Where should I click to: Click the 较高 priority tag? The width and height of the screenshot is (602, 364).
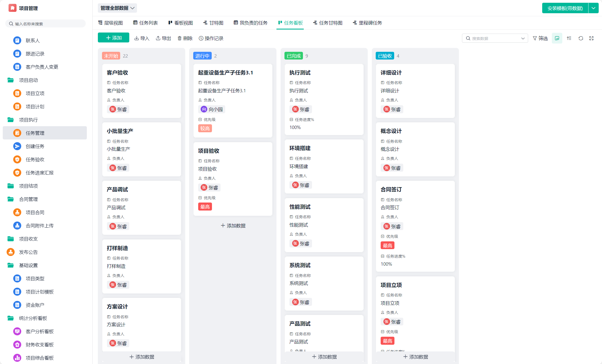pos(205,128)
